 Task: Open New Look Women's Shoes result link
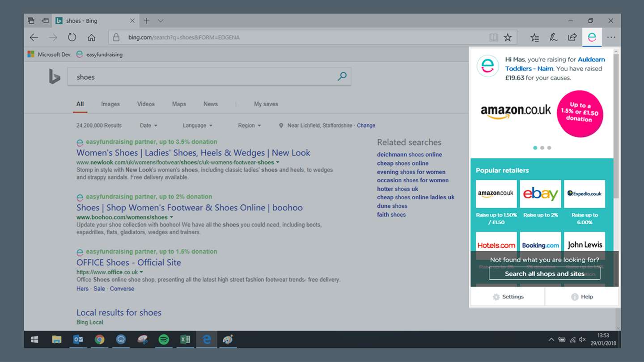point(193,153)
